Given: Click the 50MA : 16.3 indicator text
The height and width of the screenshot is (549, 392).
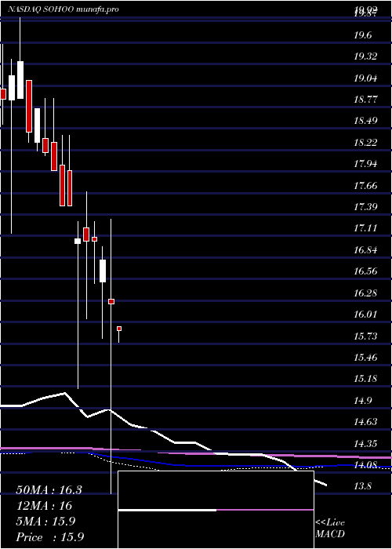Looking at the screenshot, I should [x=49, y=490].
